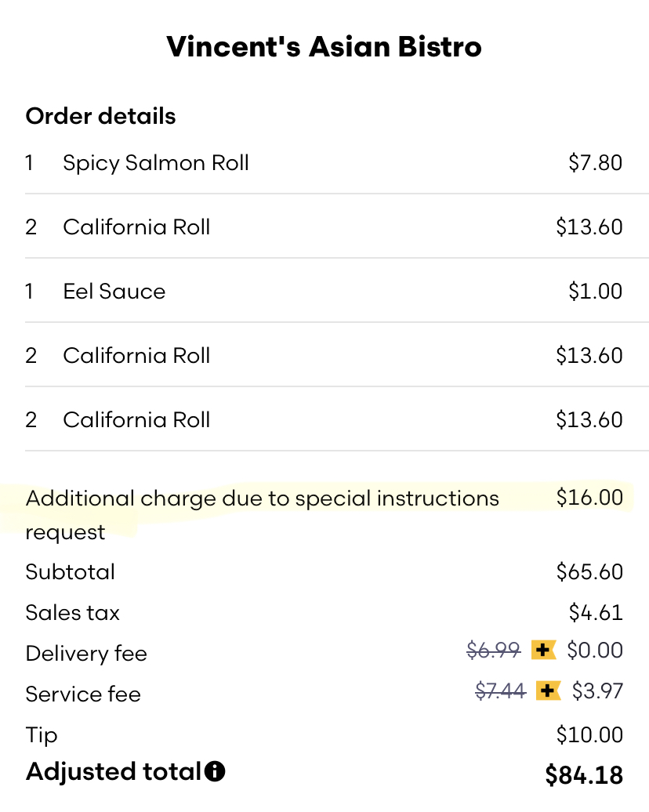
Task: Click the Adjusted total label
Action: (x=114, y=772)
